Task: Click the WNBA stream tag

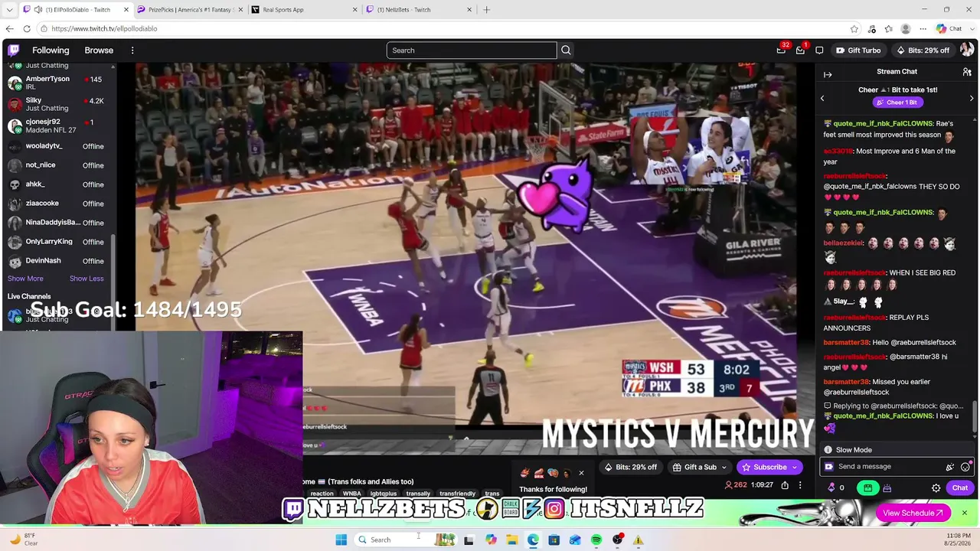Action: (x=351, y=494)
